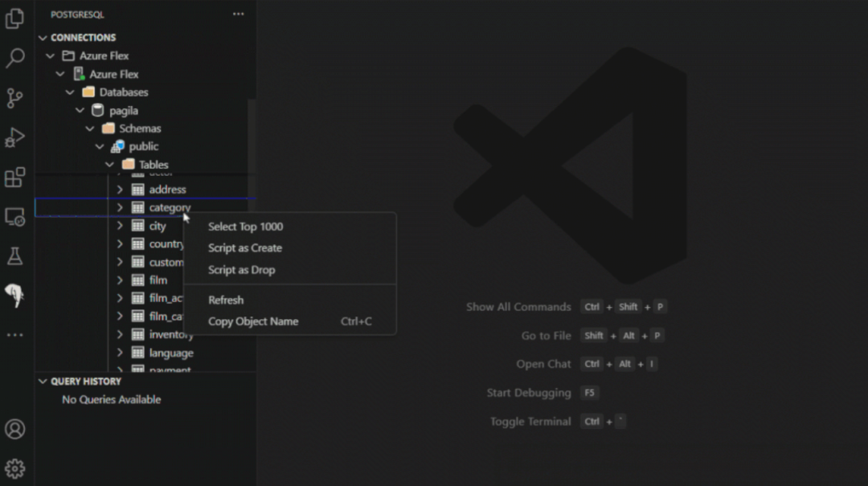Collapse the public schema node
This screenshot has height=486, width=868.
tap(100, 147)
